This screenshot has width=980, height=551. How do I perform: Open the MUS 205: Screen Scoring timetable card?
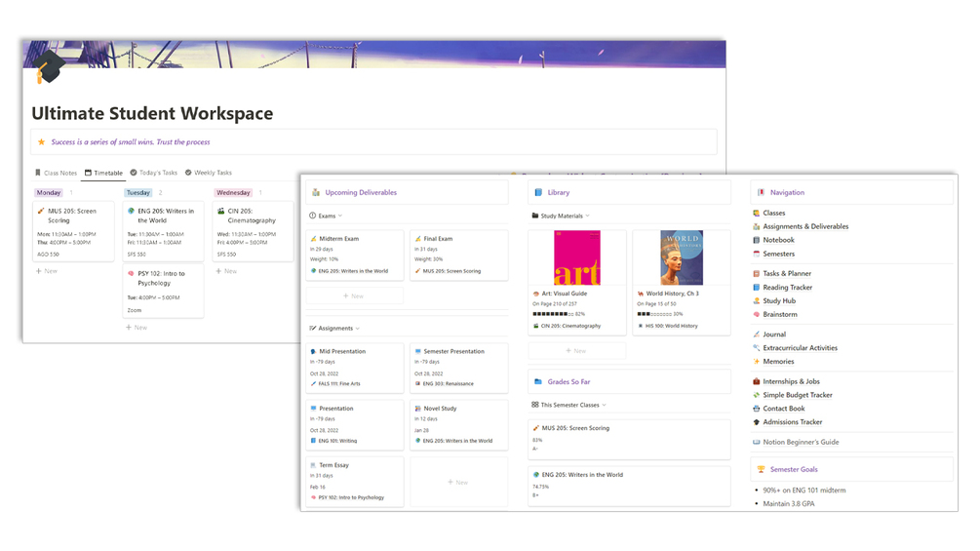pos(74,232)
